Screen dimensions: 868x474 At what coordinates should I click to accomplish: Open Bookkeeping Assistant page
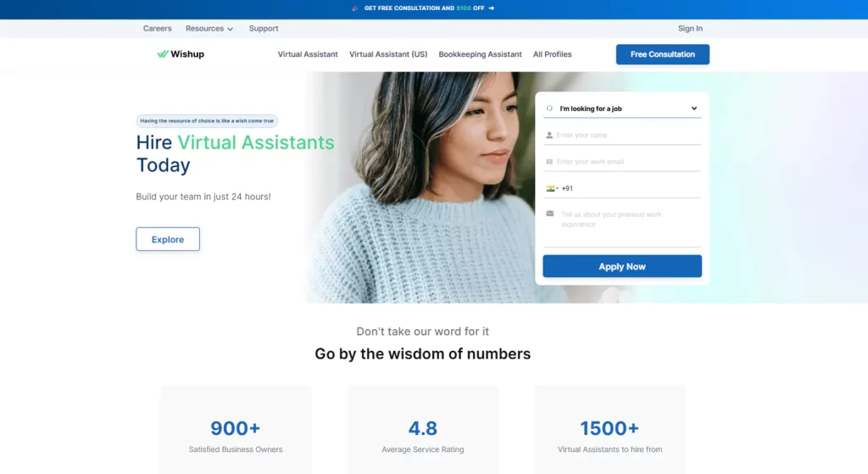[x=480, y=54]
